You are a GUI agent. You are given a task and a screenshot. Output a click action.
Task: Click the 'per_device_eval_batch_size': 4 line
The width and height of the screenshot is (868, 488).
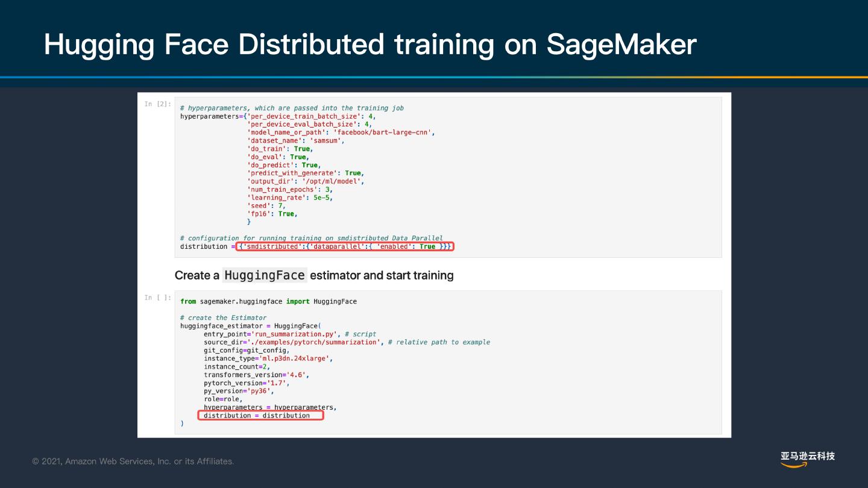pyautogui.click(x=310, y=124)
